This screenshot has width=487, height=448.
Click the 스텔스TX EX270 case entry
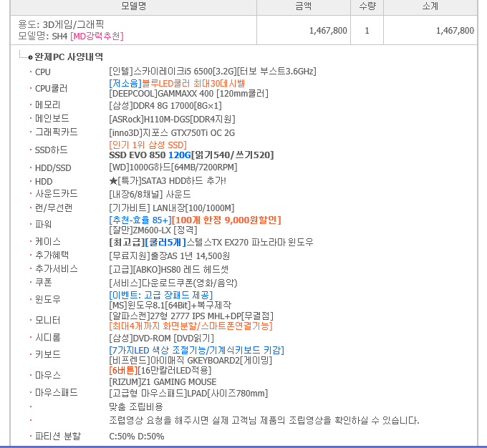pos(211,242)
